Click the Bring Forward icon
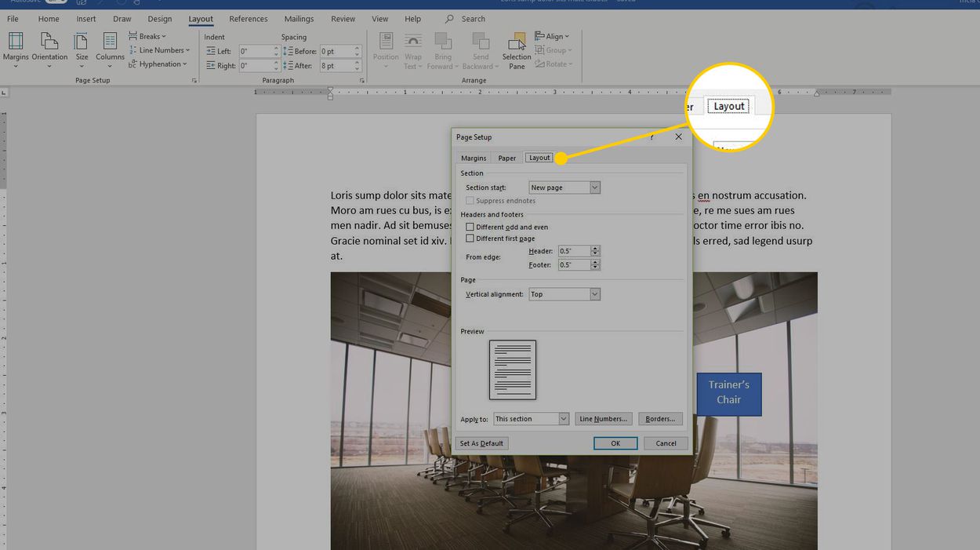980x550 pixels. pos(443,41)
